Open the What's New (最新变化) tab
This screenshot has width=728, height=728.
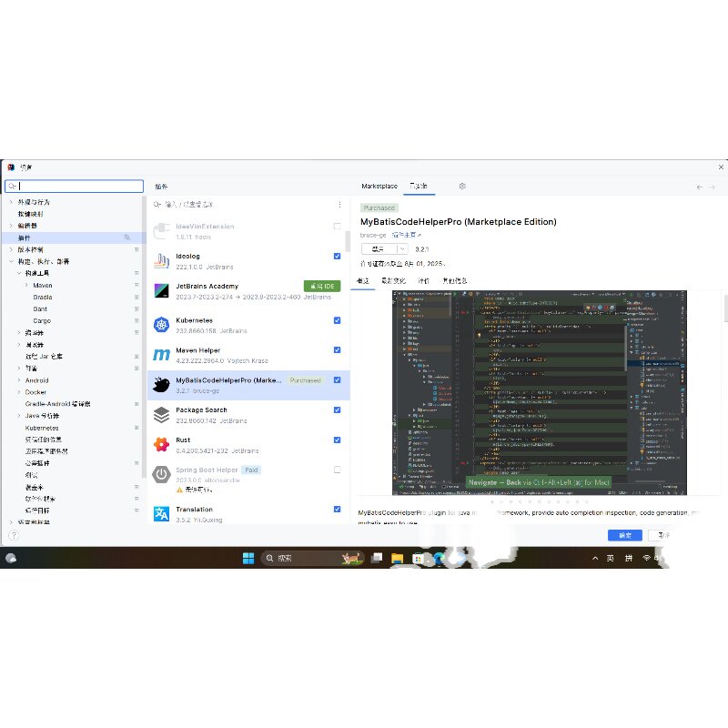tap(393, 281)
